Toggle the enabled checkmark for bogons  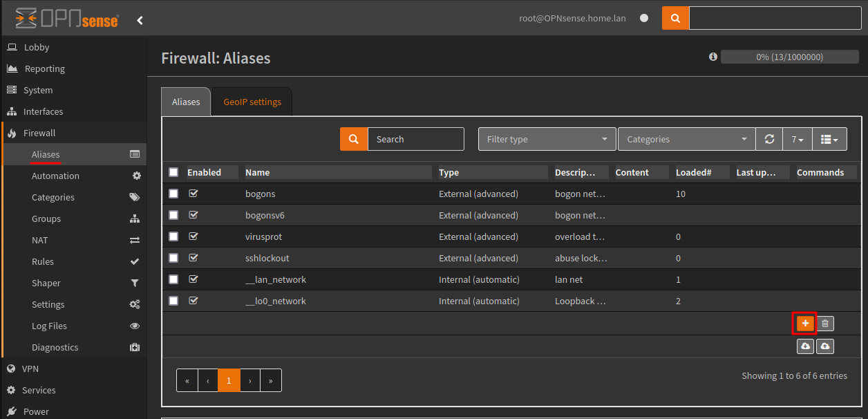coord(194,194)
